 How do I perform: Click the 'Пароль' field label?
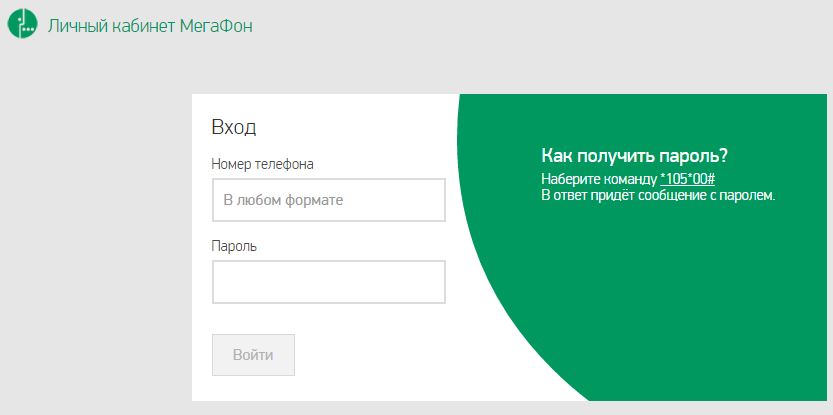[234, 245]
